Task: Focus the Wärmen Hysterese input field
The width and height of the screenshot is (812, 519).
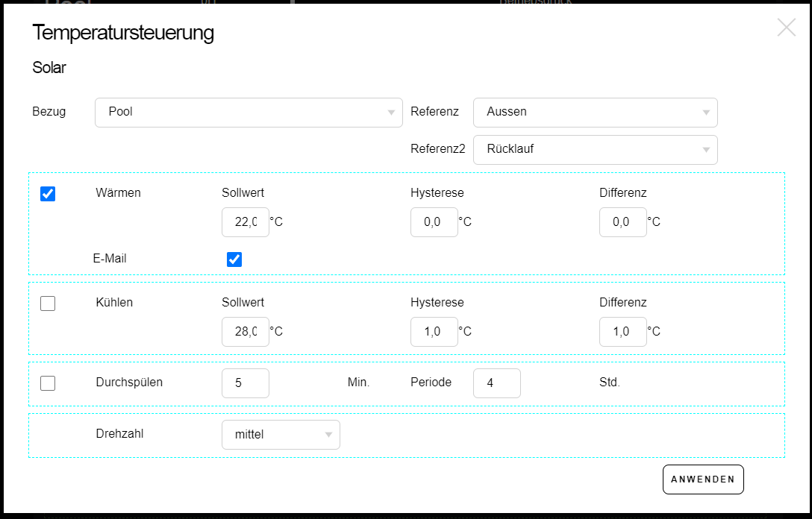Action: pos(434,222)
